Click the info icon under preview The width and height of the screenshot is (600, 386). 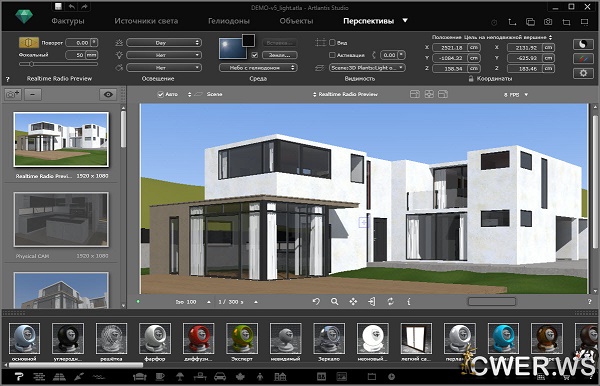[409, 302]
